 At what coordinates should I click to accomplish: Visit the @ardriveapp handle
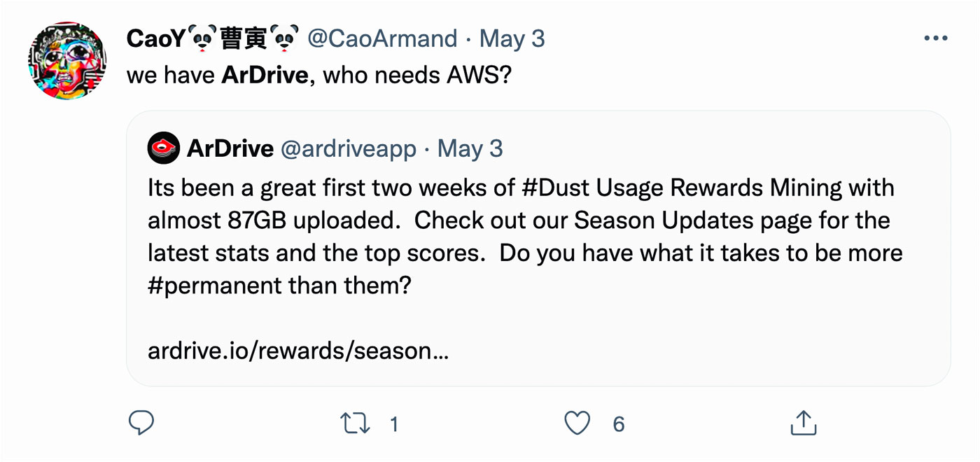[348, 148]
